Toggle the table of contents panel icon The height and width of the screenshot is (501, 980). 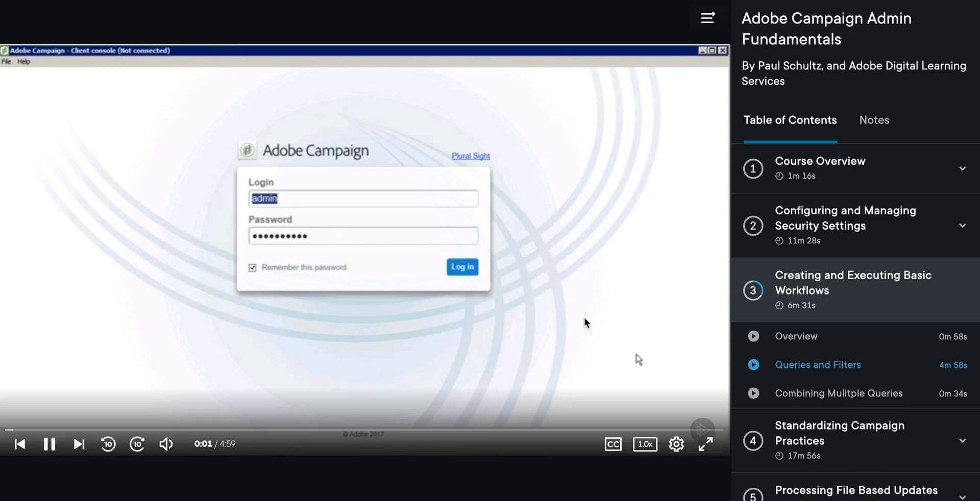(x=707, y=18)
